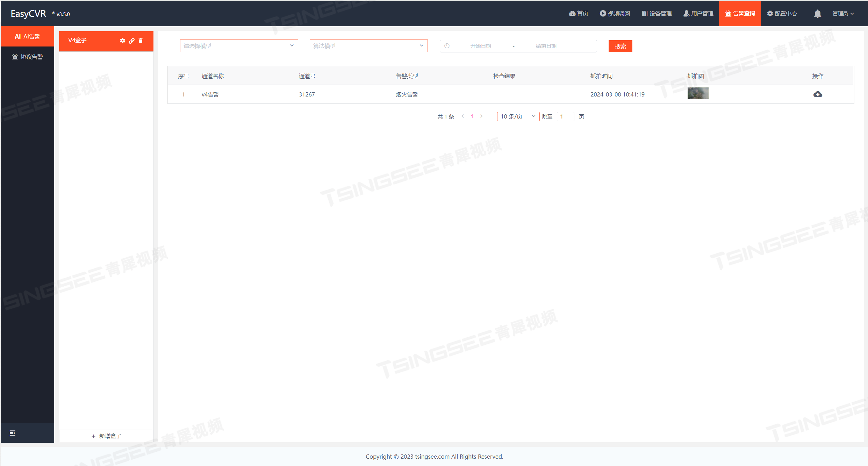Expand the 请选择模型 dropdown

click(x=239, y=46)
